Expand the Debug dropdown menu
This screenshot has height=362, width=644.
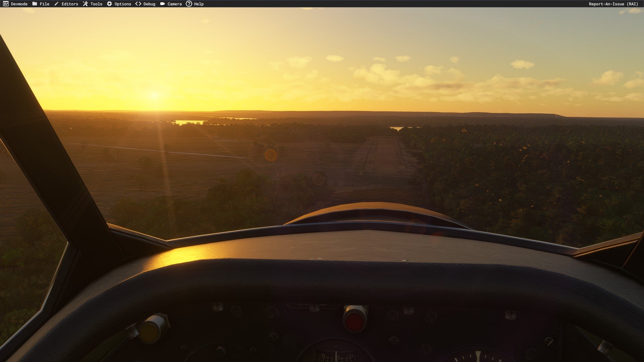[x=149, y=4]
